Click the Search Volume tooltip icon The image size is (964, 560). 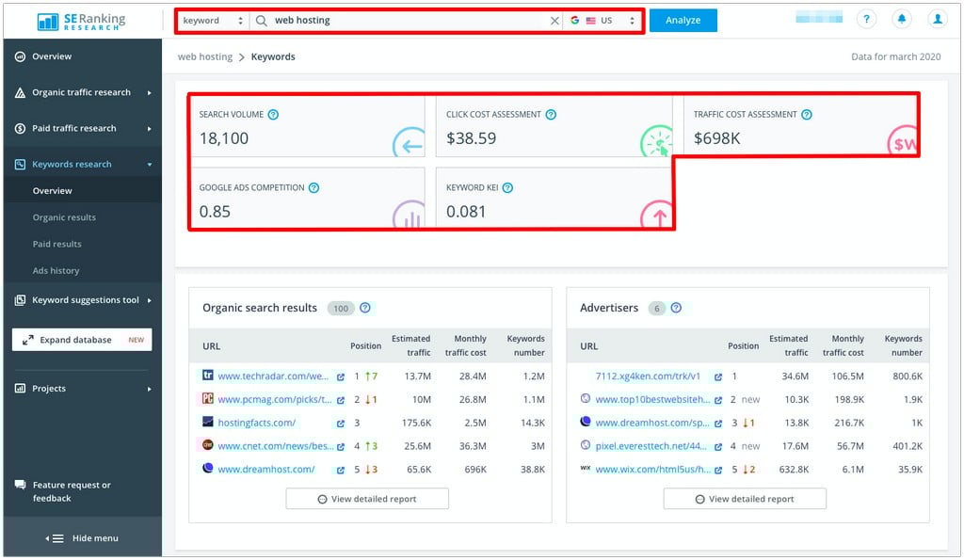tap(273, 114)
